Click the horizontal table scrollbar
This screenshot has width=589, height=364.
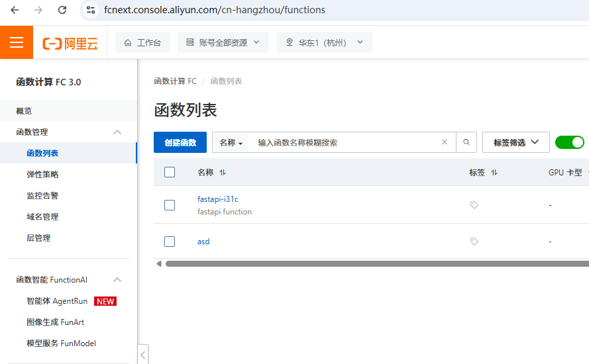[377, 264]
